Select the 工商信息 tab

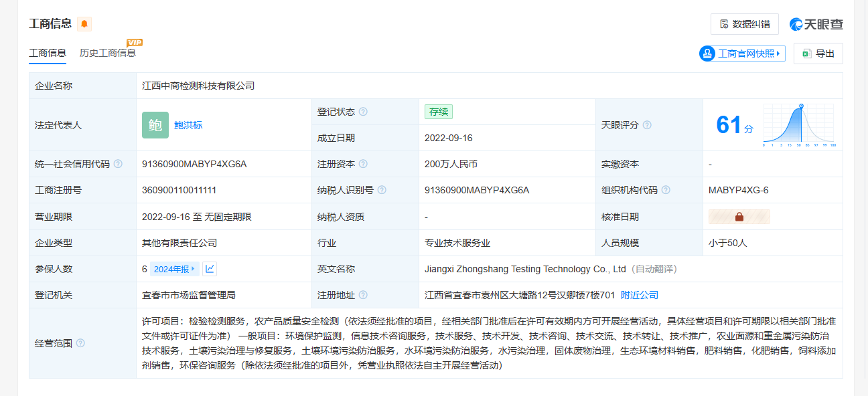tap(48, 53)
